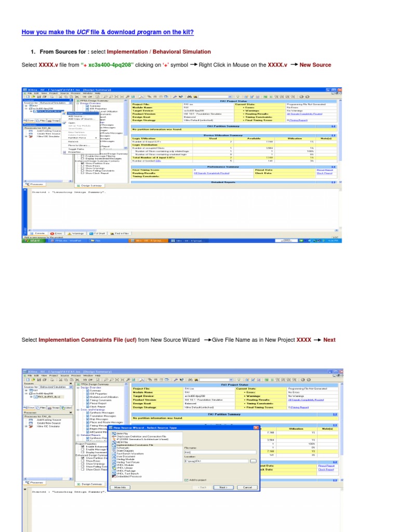This screenshot has height=532, width=399.
Task: Choose Add Copy of Source... context entry
Action: [x=82, y=119]
